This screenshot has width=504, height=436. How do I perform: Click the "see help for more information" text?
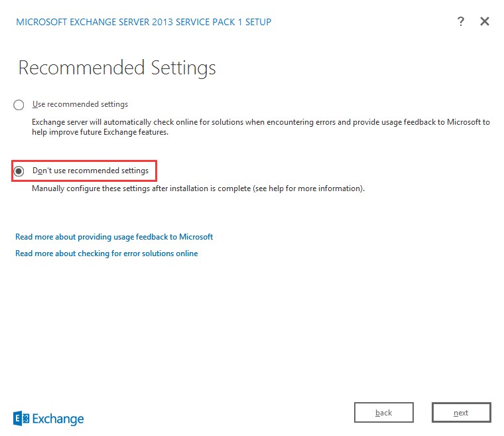pos(317,188)
